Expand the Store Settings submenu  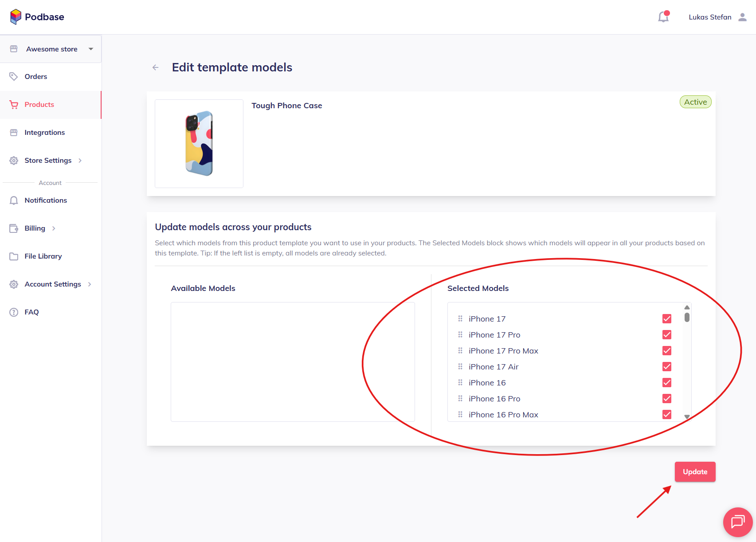pyautogui.click(x=80, y=161)
